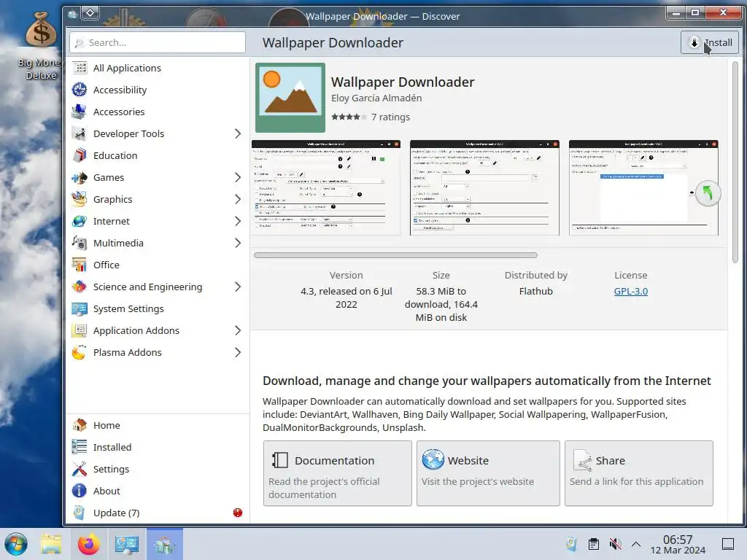Click the About info icon
Screen dimensions: 747x560
tap(80, 491)
